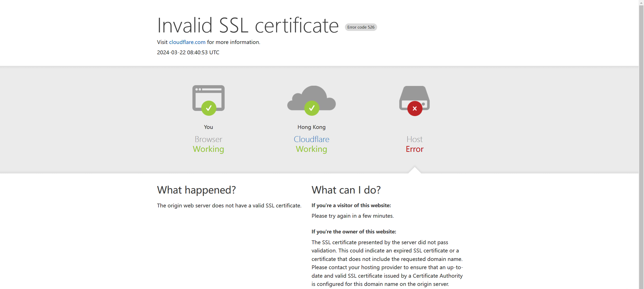Open the cloudflare.com link
The image size is (644, 289).
tap(187, 42)
